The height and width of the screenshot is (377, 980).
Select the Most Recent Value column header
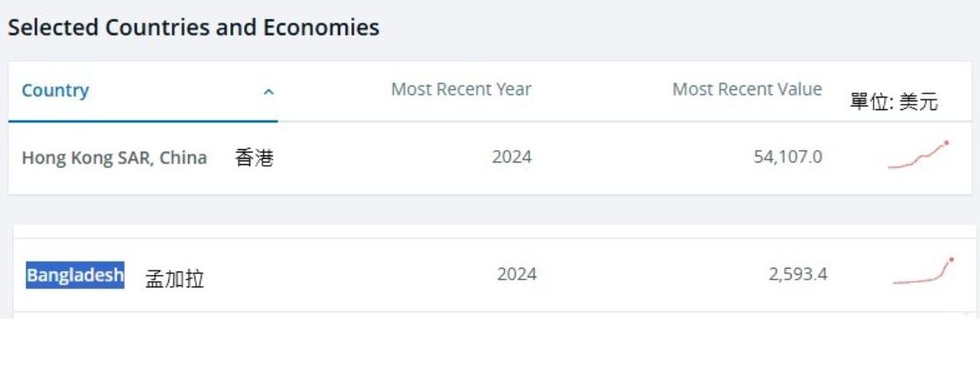pyautogui.click(x=746, y=89)
